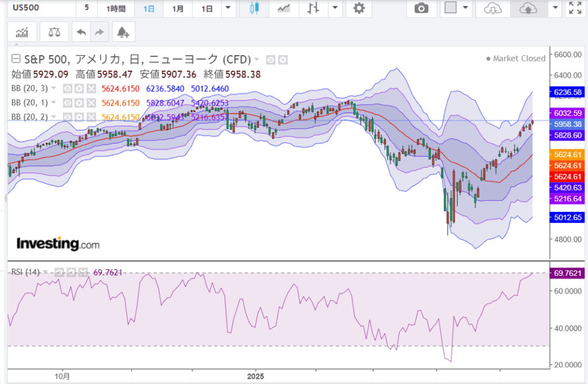
Task: Click the save chart cloud-upload icon
Action: click(528, 8)
